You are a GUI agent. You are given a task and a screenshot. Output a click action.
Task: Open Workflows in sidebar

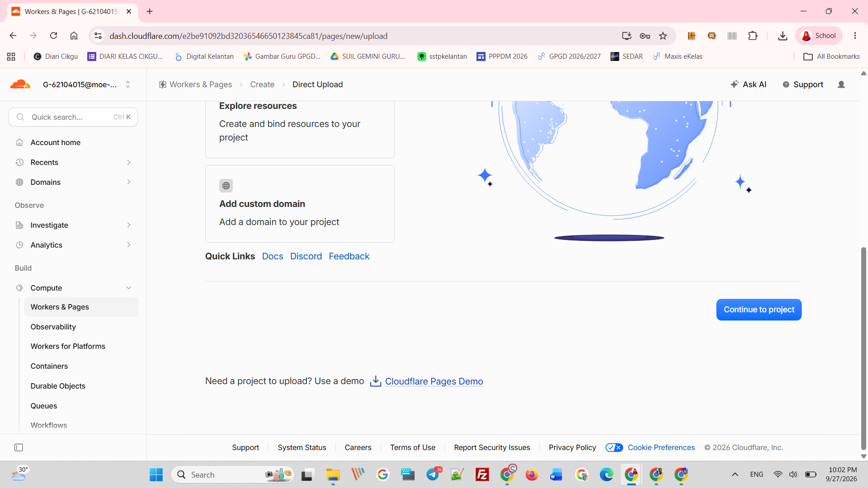tap(49, 425)
